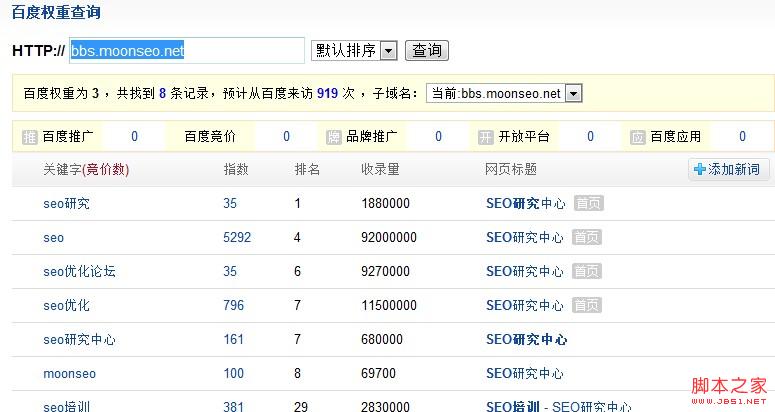Viewport: 775px width, 412px height.
Task: Click index value 100 for moonseo
Action: tap(234, 373)
